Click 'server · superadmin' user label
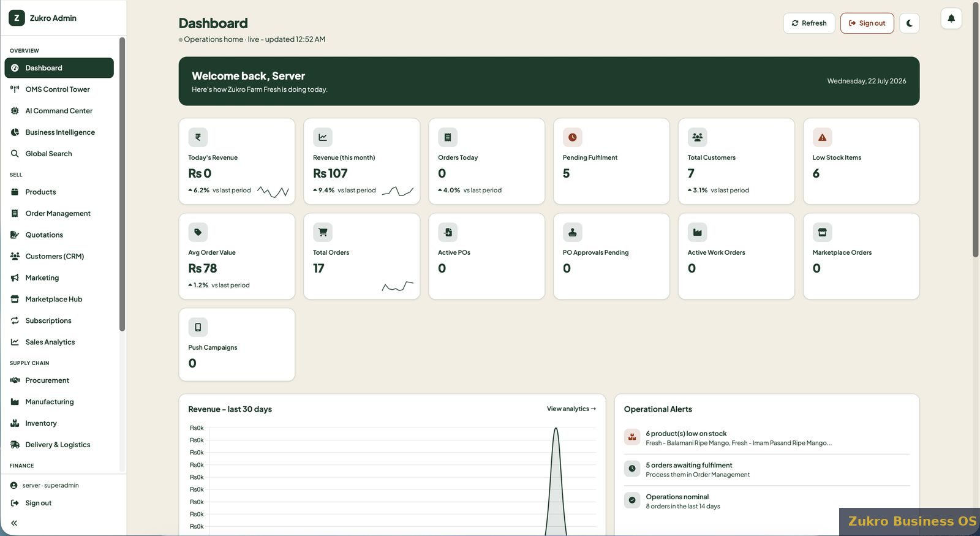980x536 pixels. tap(51, 485)
